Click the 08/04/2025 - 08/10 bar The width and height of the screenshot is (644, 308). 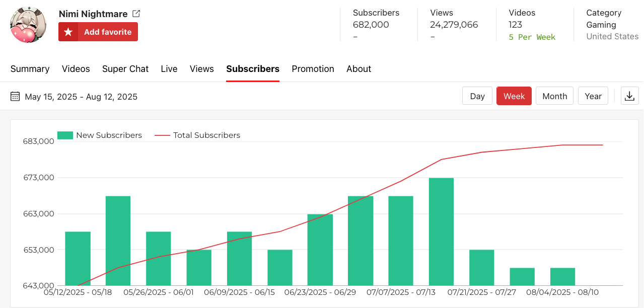pyautogui.click(x=562, y=277)
